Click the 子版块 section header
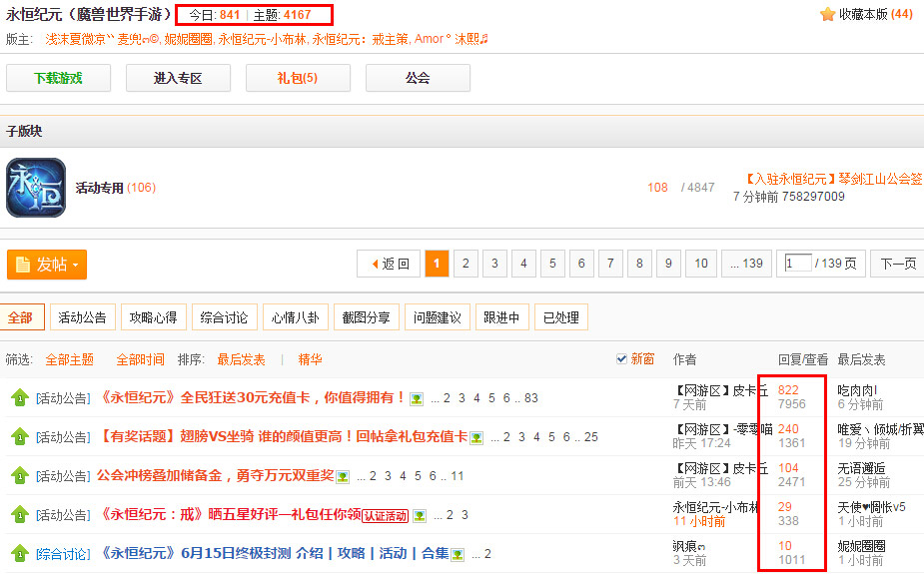The height and width of the screenshot is (574, 924). [24, 132]
